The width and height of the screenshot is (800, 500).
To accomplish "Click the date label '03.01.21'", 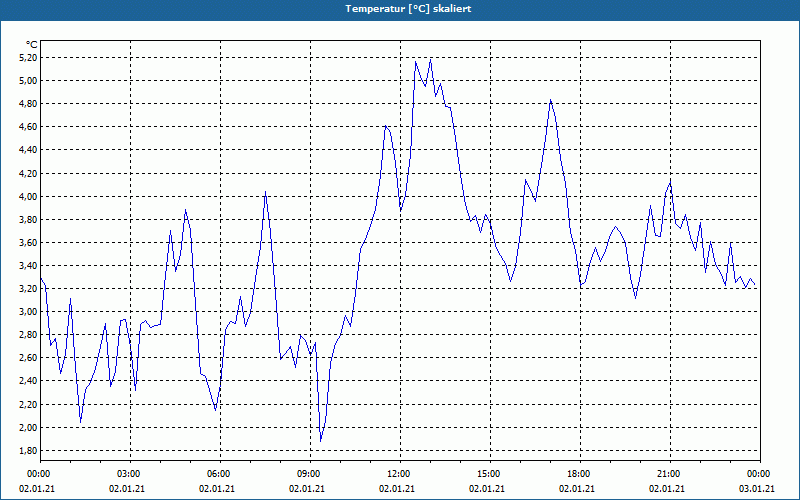I will click(757, 489).
